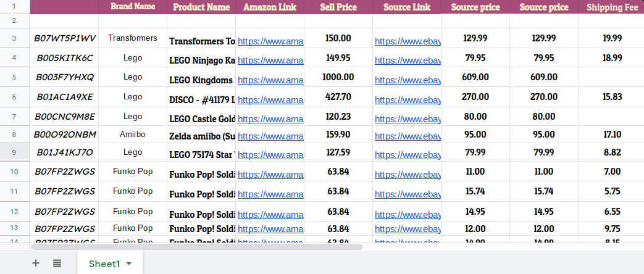
Task: Open eBay source link in LEGO Kingdoms row
Action: pyautogui.click(x=408, y=80)
